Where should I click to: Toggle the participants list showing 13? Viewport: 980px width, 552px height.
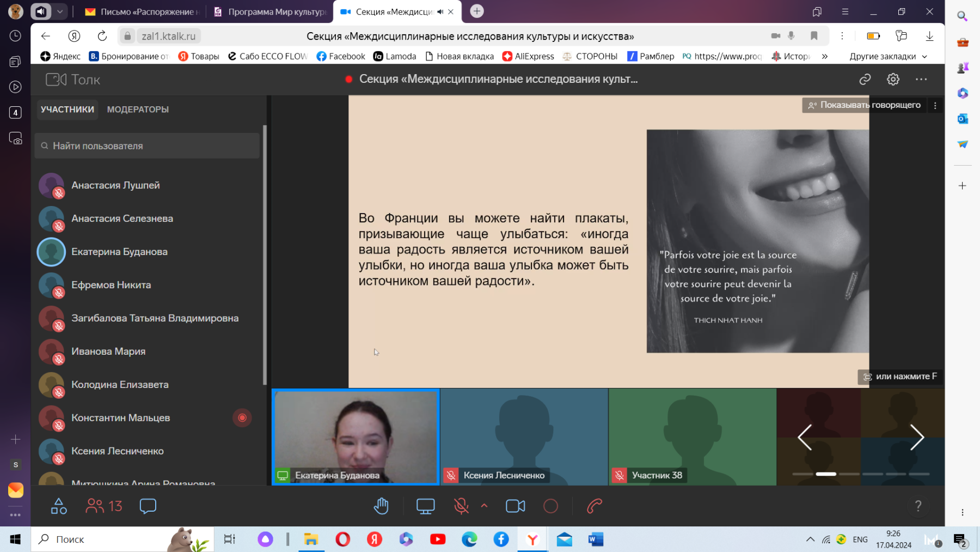click(x=104, y=506)
